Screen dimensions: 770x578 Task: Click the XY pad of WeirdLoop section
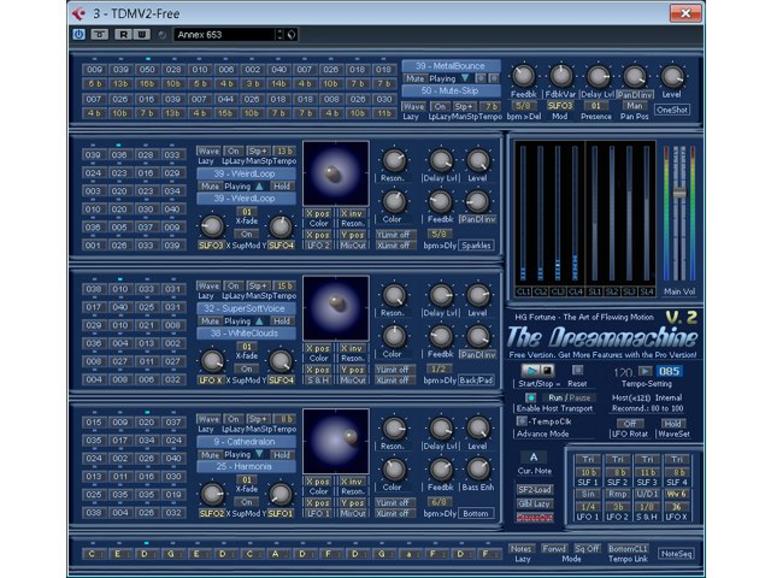pyautogui.click(x=336, y=173)
